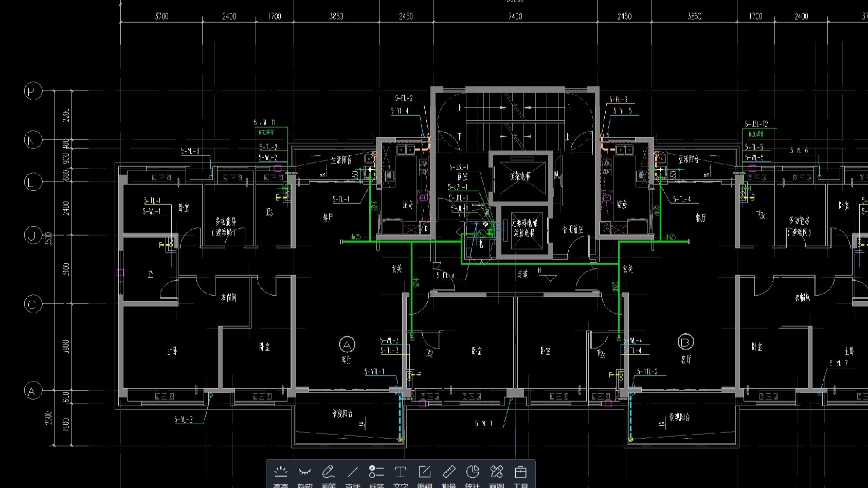The width and height of the screenshot is (868, 488).
Task: Click pipe label 5-FL-2
Action: [x=404, y=98]
